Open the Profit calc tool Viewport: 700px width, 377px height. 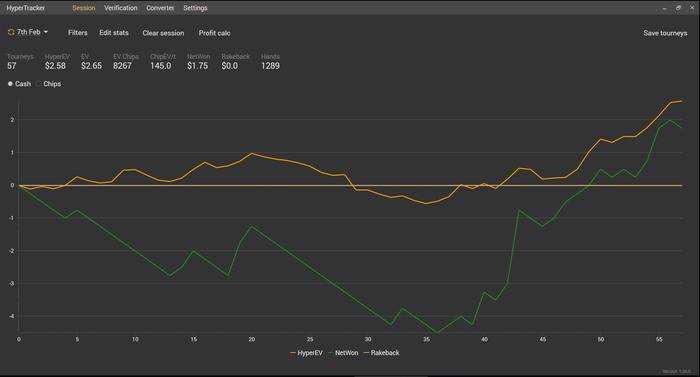[x=214, y=33]
